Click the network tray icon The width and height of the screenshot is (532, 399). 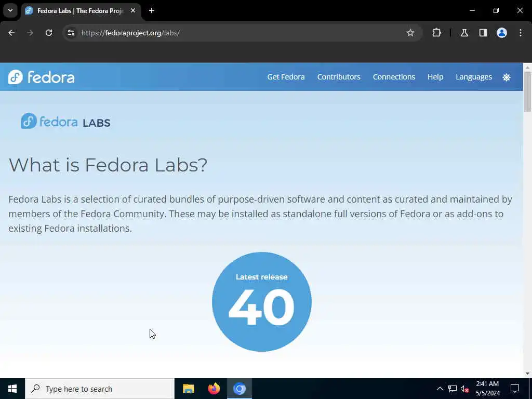click(x=453, y=389)
